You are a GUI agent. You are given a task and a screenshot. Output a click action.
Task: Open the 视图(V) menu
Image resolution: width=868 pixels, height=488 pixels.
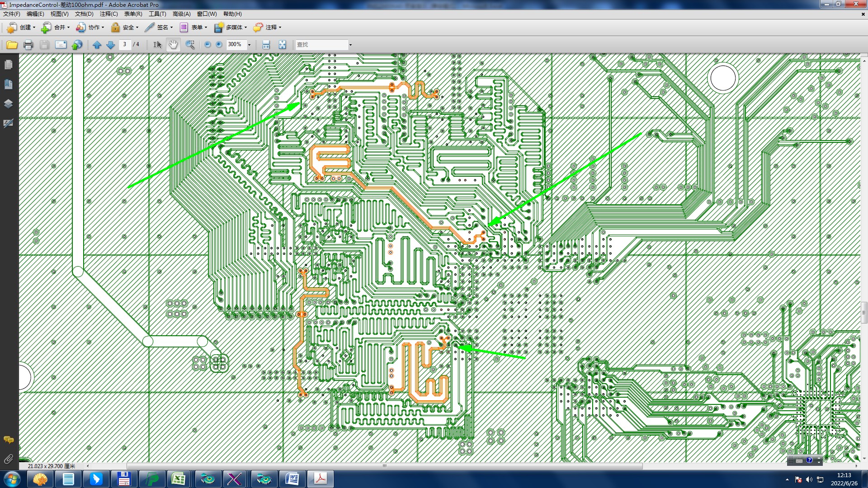tap(59, 14)
